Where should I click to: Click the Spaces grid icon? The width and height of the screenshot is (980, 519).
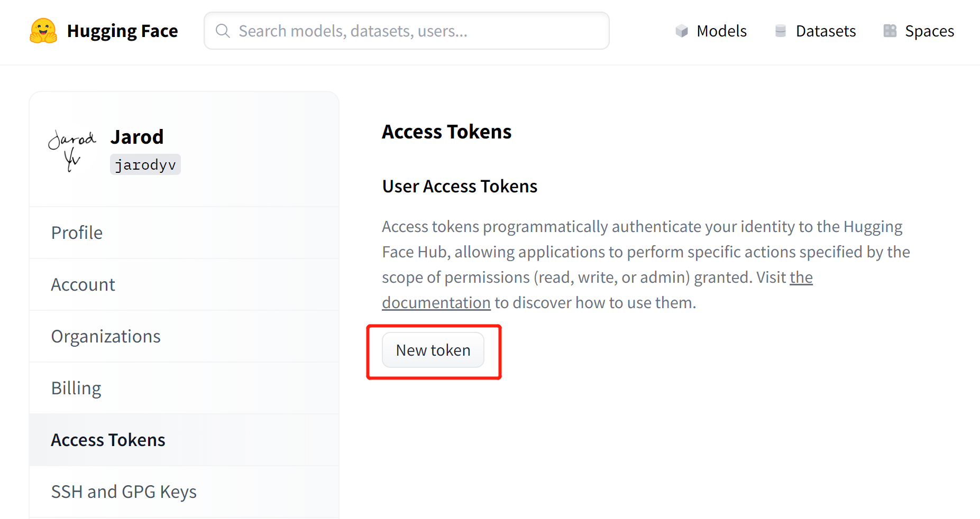(890, 31)
